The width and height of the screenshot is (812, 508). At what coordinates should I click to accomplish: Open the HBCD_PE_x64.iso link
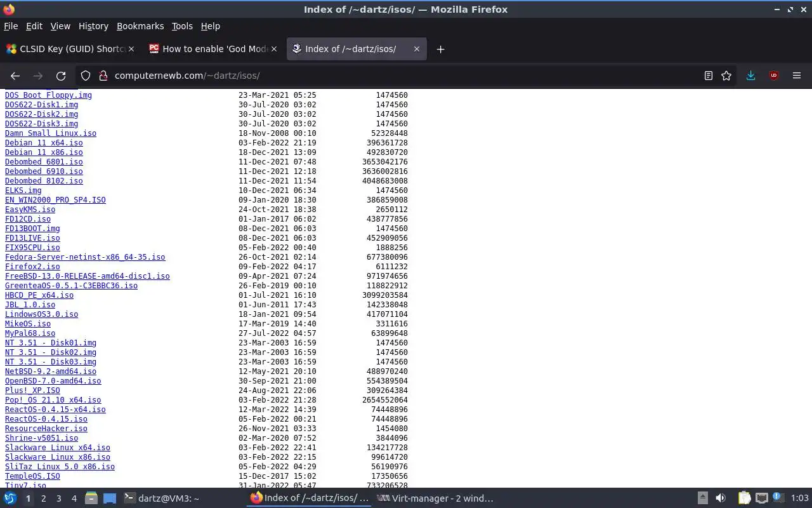[x=39, y=295]
